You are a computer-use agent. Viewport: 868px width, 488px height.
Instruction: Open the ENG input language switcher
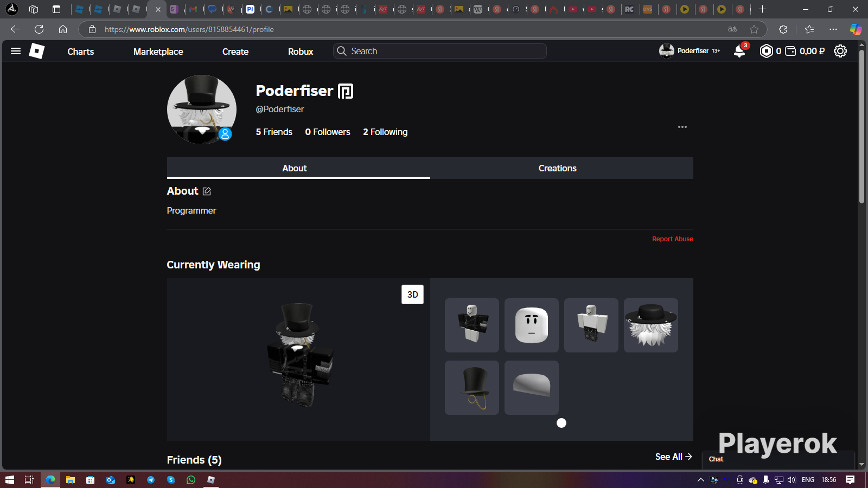click(808, 480)
